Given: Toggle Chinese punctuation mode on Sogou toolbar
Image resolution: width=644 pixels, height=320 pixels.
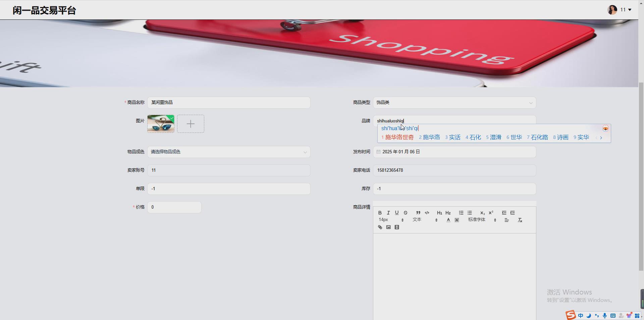Looking at the screenshot, I should coord(597,316).
